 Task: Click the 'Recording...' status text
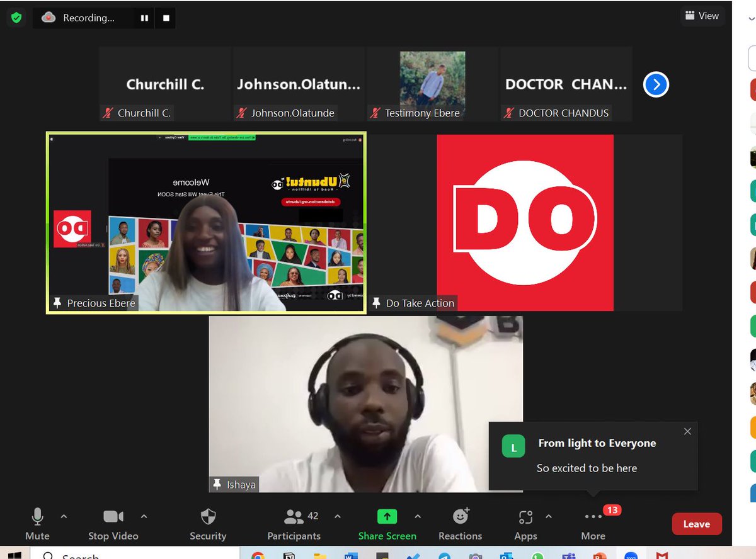click(x=89, y=18)
